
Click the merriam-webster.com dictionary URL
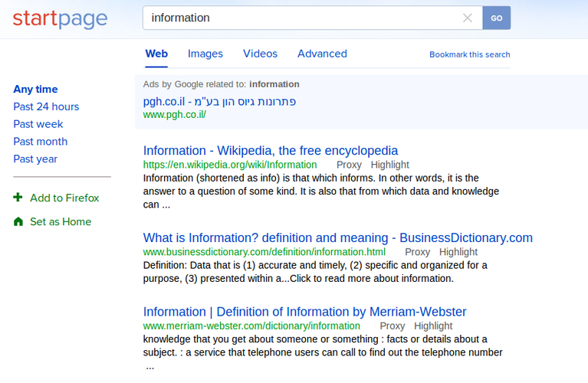(251, 326)
